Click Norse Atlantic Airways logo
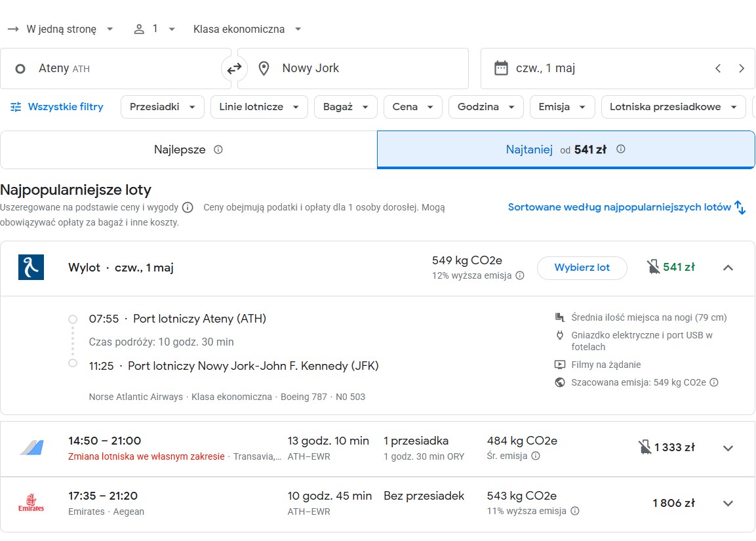The height and width of the screenshot is (541, 756). [x=31, y=267]
